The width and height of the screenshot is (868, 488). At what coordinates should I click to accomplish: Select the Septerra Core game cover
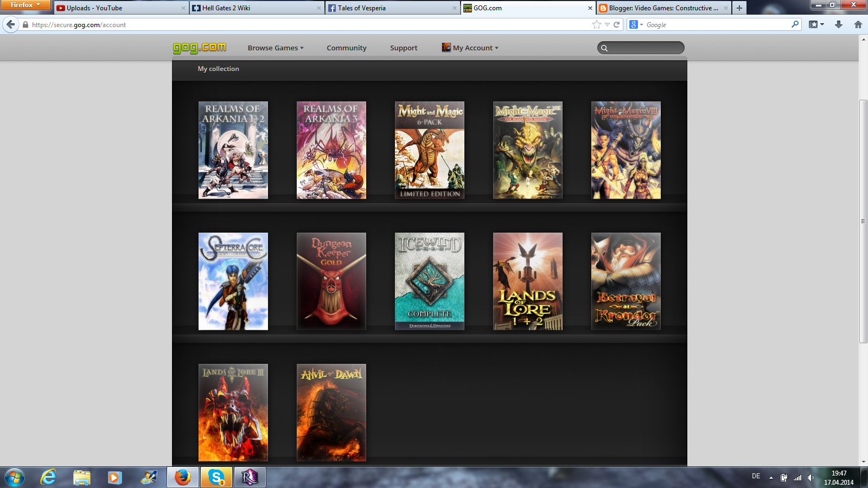[233, 281]
